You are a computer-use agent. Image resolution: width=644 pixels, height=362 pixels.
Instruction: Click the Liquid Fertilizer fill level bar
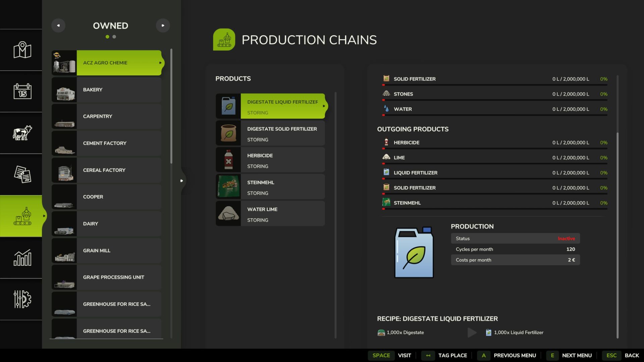click(495, 179)
